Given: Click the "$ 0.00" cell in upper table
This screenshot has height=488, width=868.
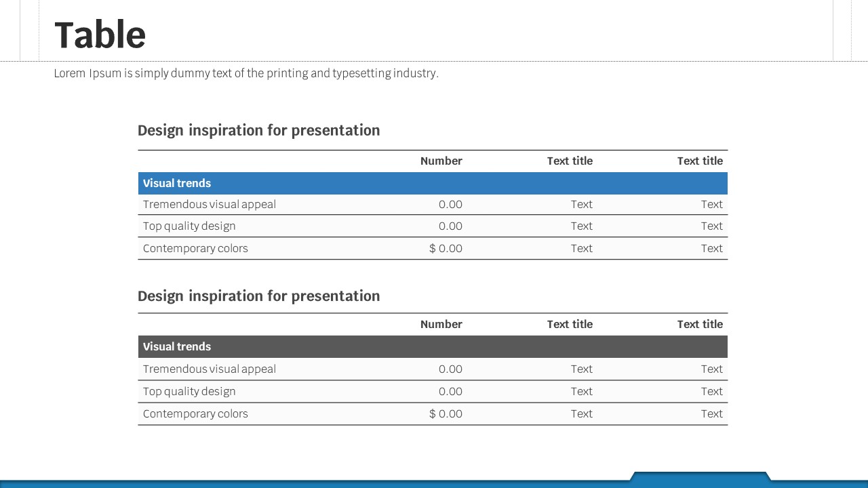Looking at the screenshot, I should [446, 248].
